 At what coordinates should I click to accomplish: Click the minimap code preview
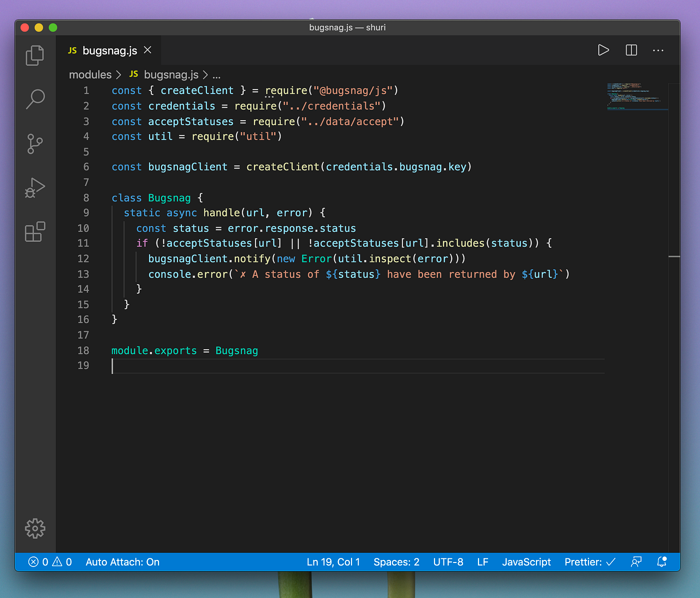(637, 95)
